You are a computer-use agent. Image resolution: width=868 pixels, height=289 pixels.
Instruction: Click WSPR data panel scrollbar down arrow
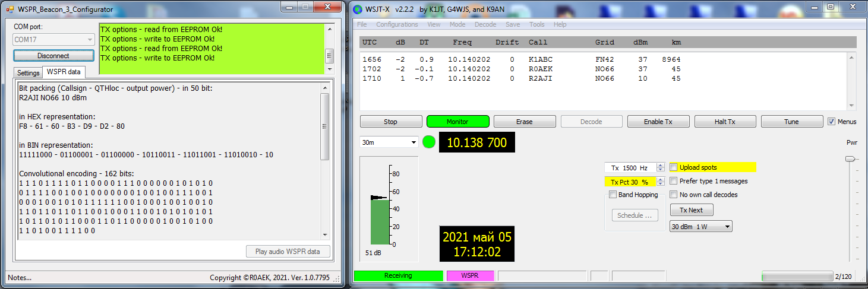[324, 234]
